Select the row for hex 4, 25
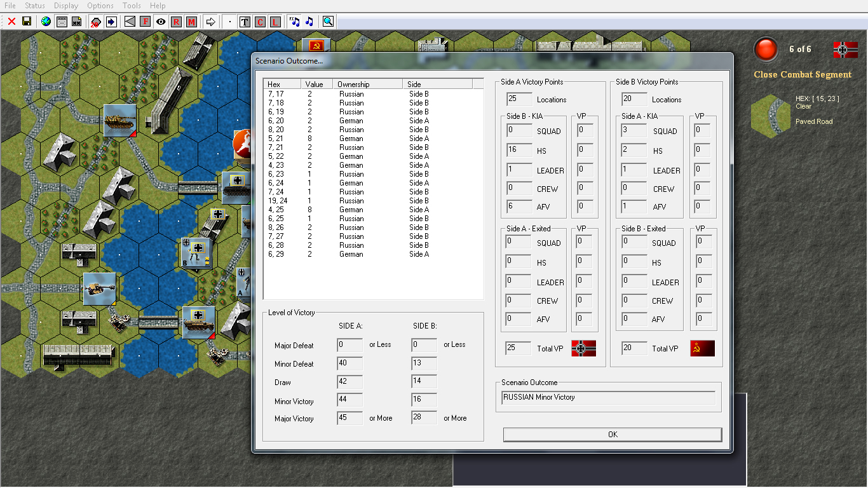 (x=373, y=210)
